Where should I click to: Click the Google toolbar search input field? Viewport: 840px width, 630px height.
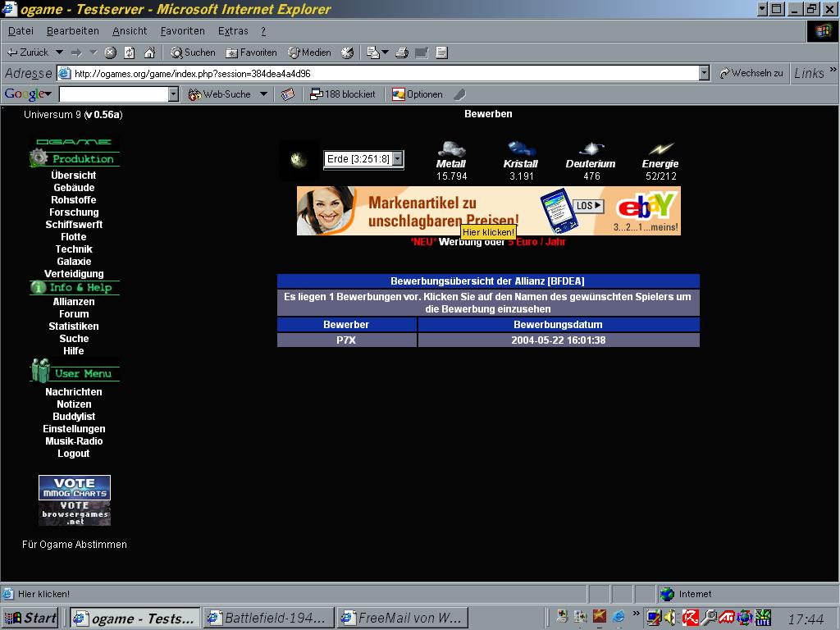click(113, 94)
